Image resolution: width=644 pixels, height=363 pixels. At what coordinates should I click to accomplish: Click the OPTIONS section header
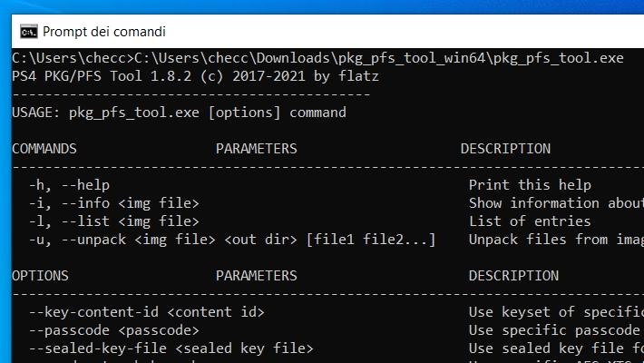[x=40, y=276]
